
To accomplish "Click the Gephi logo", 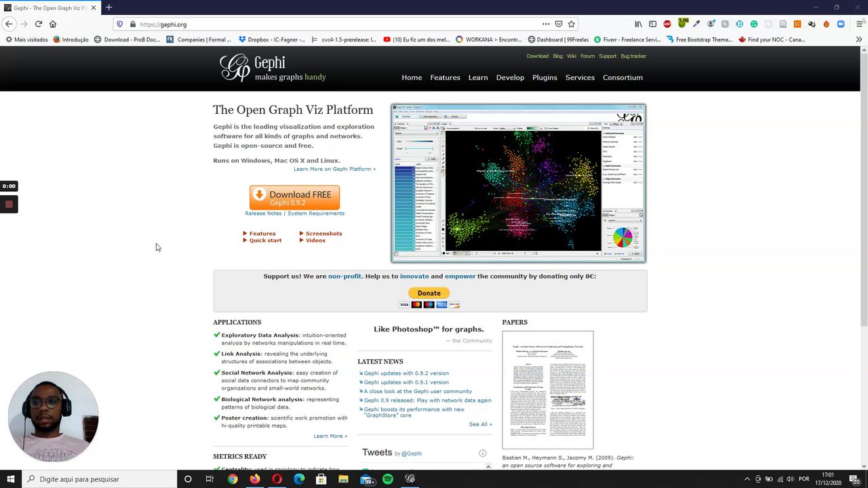I will pyautogui.click(x=273, y=68).
